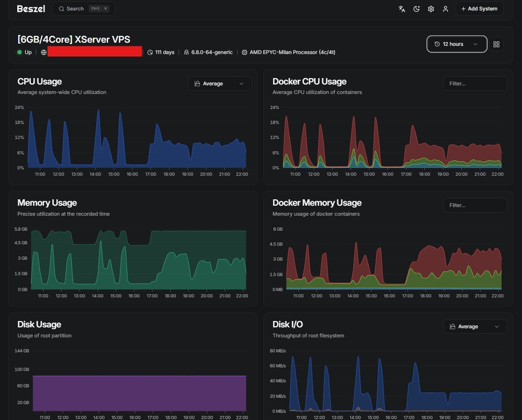Expand the CPU Usage Average dropdown

pos(219,84)
